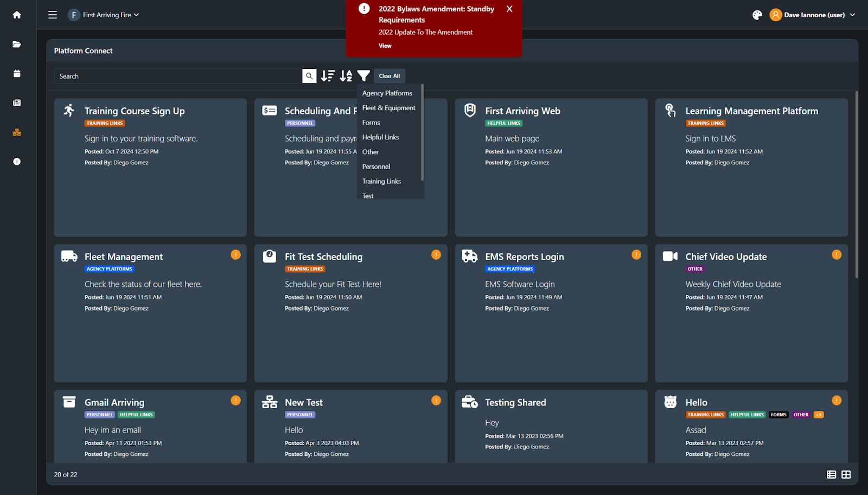868x495 pixels.
Task: Close the 2022 Bylaws Amendment alert
Action: coord(509,9)
